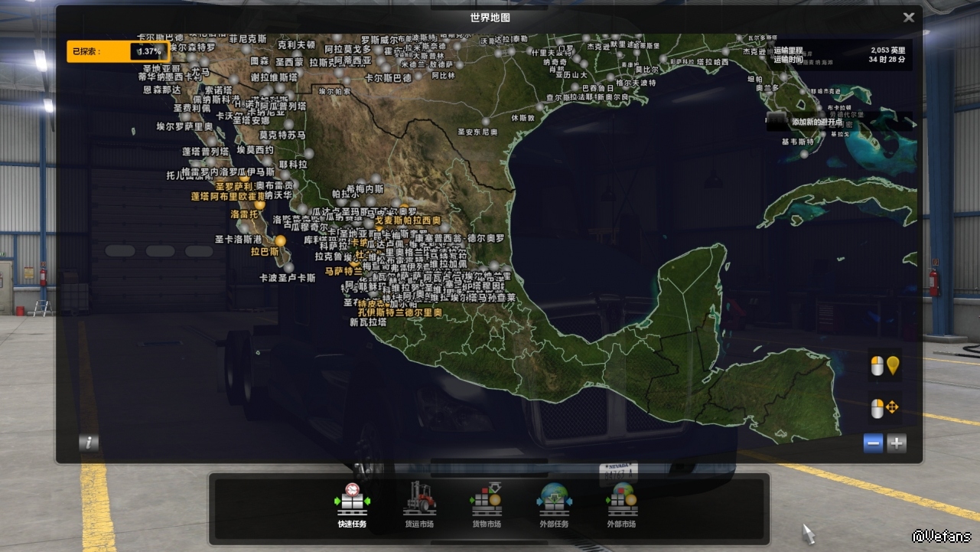
Task: Select the 亚历山大 city label
Action: pos(571,75)
